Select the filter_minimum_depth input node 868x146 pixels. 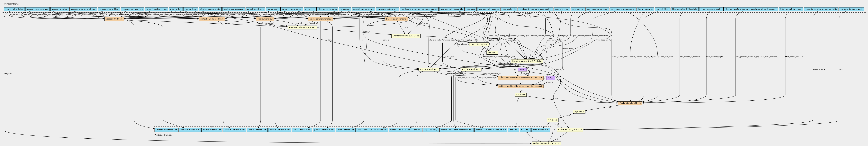(x=711, y=9)
